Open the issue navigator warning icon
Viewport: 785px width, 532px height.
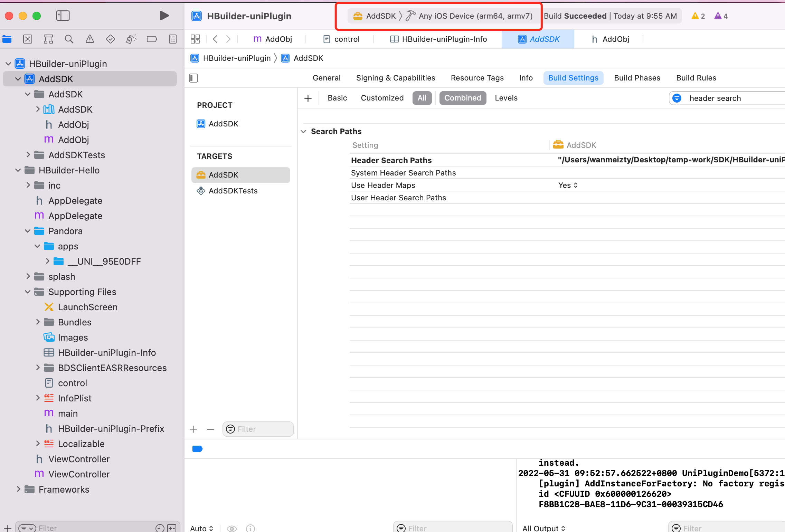click(90, 39)
